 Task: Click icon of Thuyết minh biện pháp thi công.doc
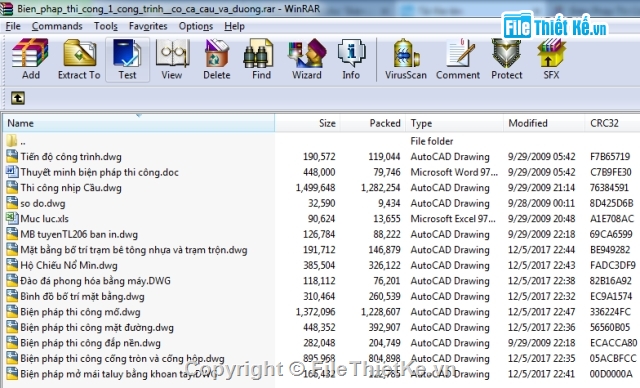click(12, 172)
